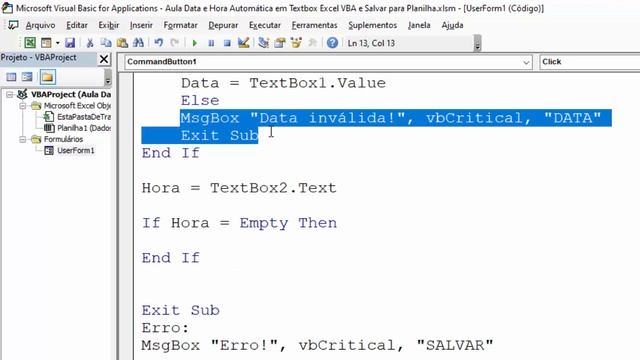Switch to Microsoft Excel view icon

(x=30, y=43)
